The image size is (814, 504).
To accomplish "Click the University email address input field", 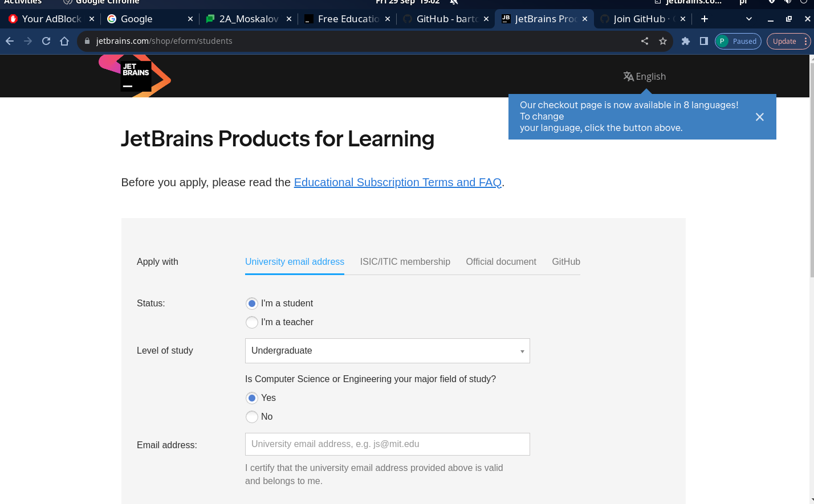I will pyautogui.click(x=388, y=444).
